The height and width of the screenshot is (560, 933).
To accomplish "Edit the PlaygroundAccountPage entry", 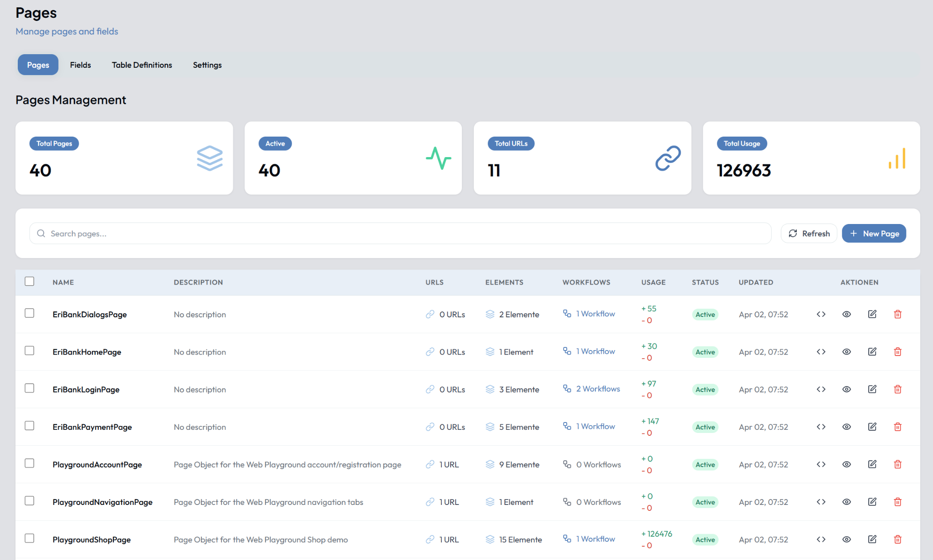I will click(872, 464).
